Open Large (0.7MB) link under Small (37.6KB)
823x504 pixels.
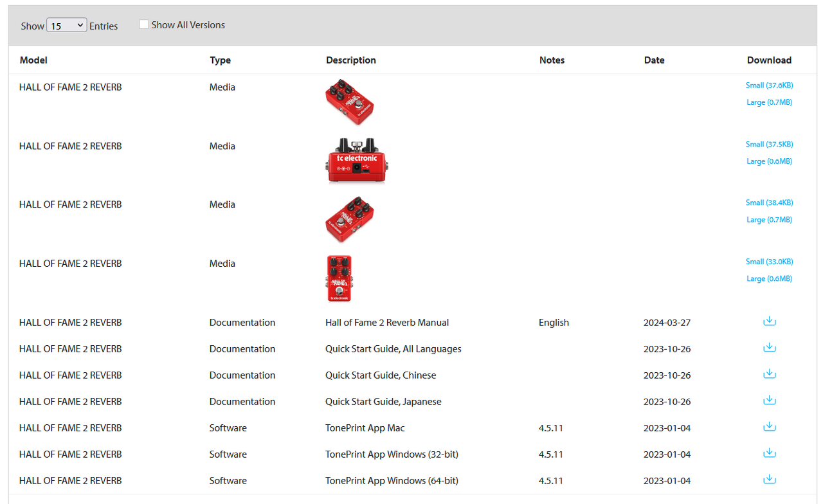tap(769, 102)
